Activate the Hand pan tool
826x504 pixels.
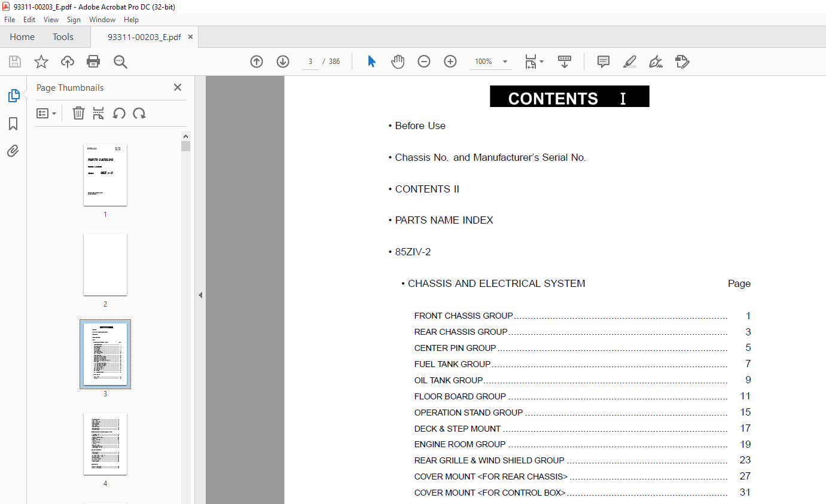click(398, 62)
